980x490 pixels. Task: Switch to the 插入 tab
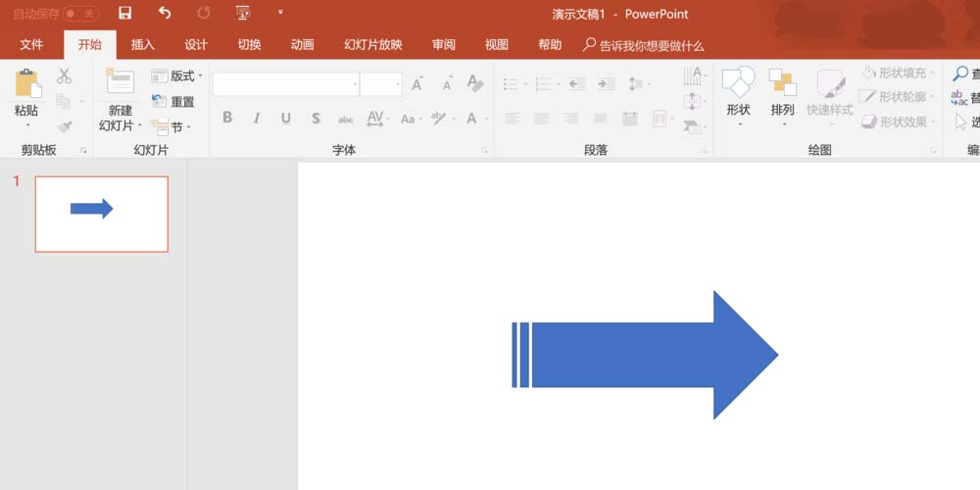pos(142,45)
